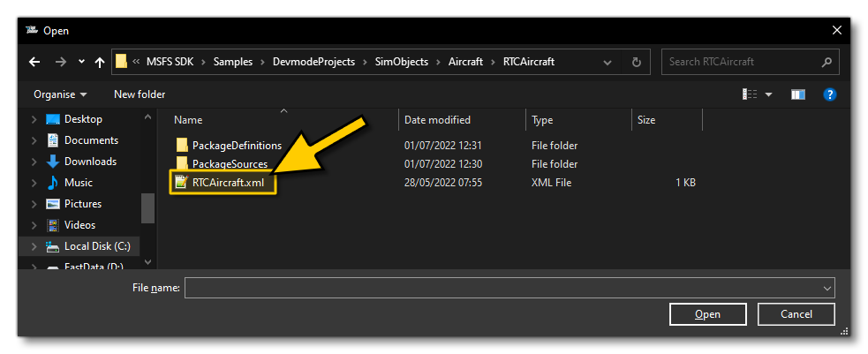Refresh the RTCAircraft folder
The width and height of the screenshot is (868, 354).
[x=637, y=62]
